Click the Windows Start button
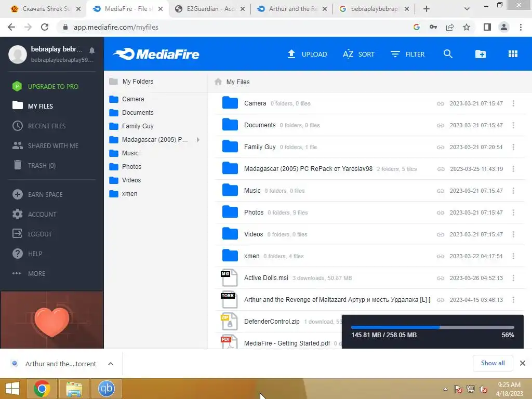This screenshot has width=532, height=399. point(12,389)
